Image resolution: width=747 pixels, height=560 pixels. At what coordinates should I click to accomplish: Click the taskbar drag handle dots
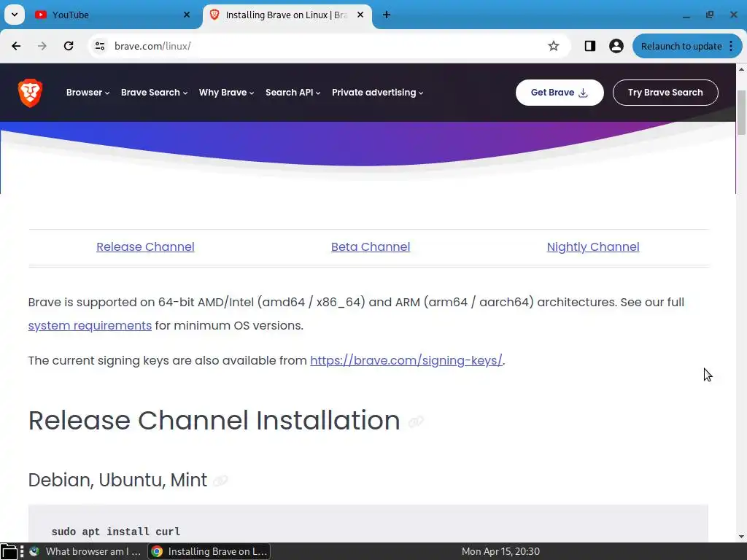point(21,551)
